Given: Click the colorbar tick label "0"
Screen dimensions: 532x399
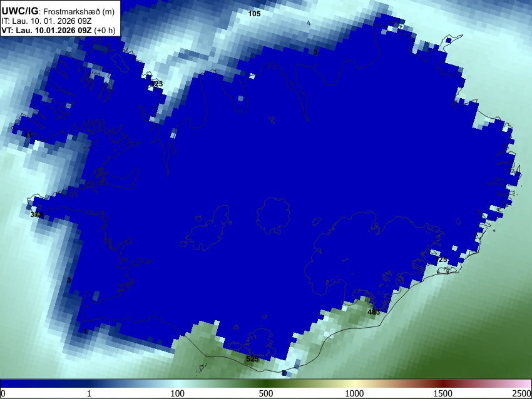Looking at the screenshot, I should (3, 393).
